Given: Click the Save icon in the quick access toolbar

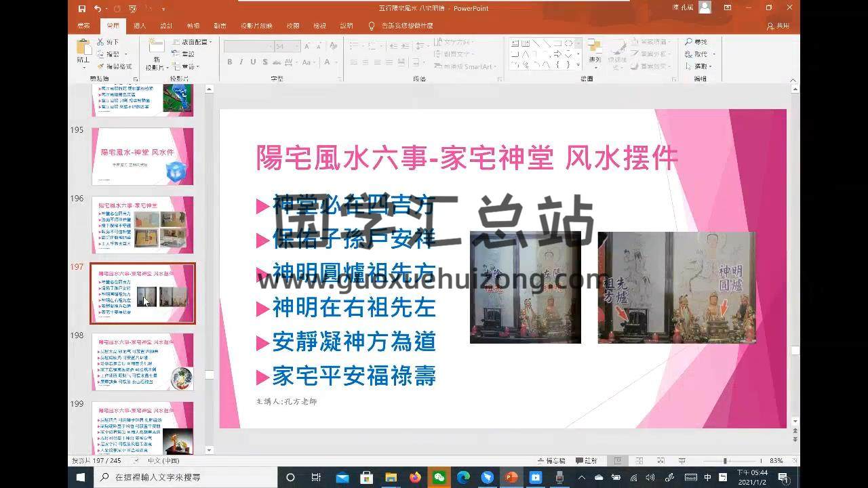Looking at the screenshot, I should (x=82, y=9).
